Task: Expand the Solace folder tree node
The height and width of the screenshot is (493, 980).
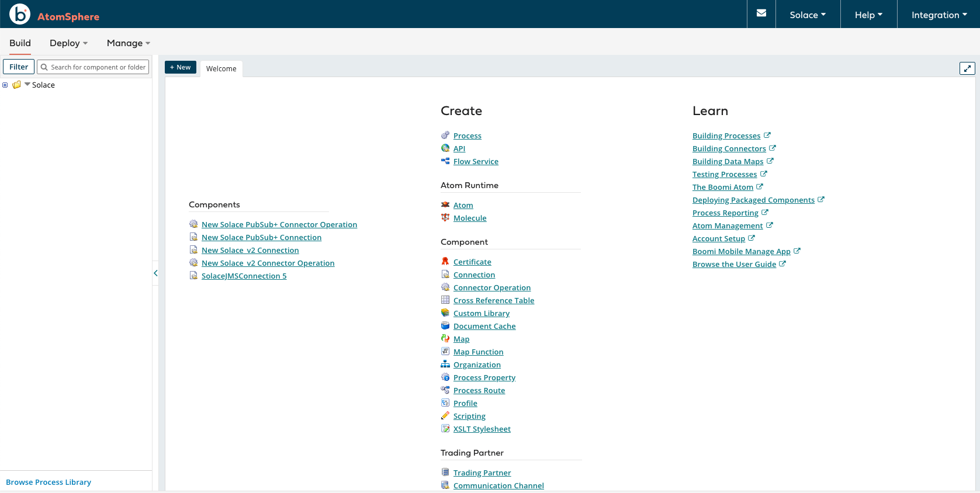Action: pos(5,85)
